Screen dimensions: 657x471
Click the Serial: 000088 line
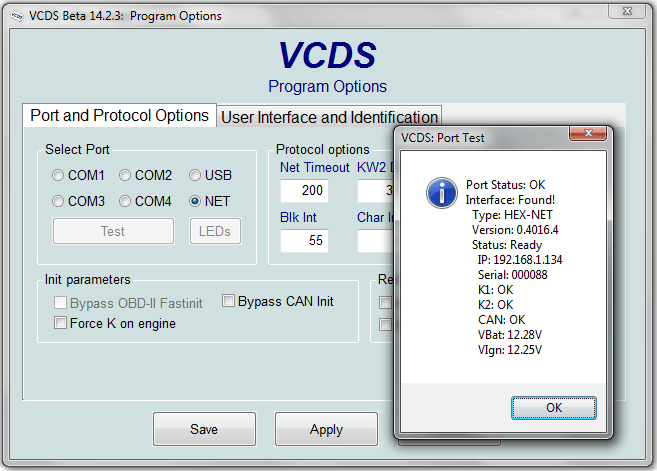click(x=512, y=275)
